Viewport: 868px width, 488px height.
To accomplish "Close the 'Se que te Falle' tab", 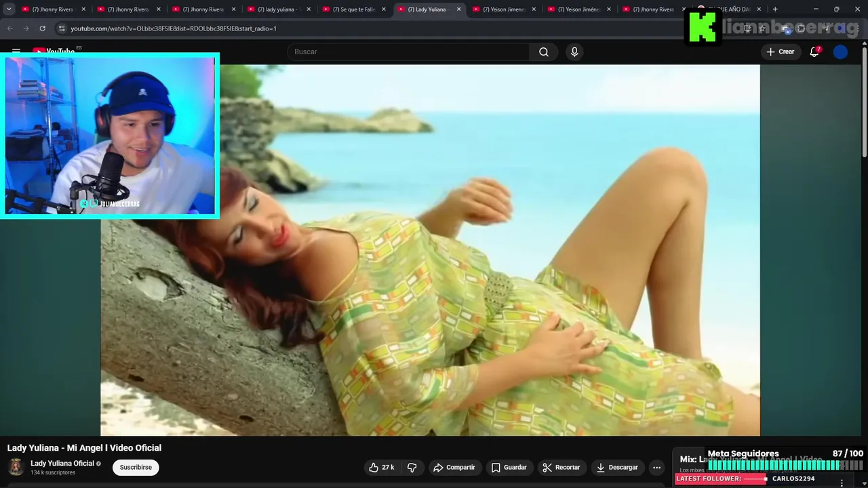I will coord(383,9).
